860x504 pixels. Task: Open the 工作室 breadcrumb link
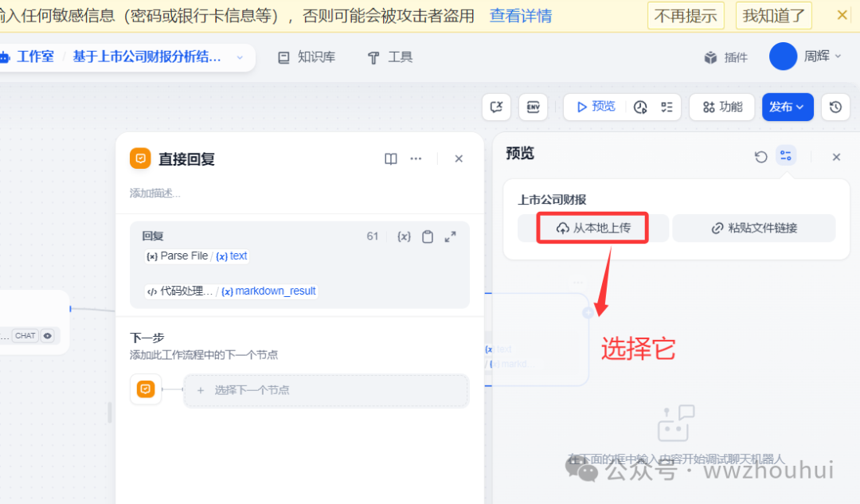35,57
